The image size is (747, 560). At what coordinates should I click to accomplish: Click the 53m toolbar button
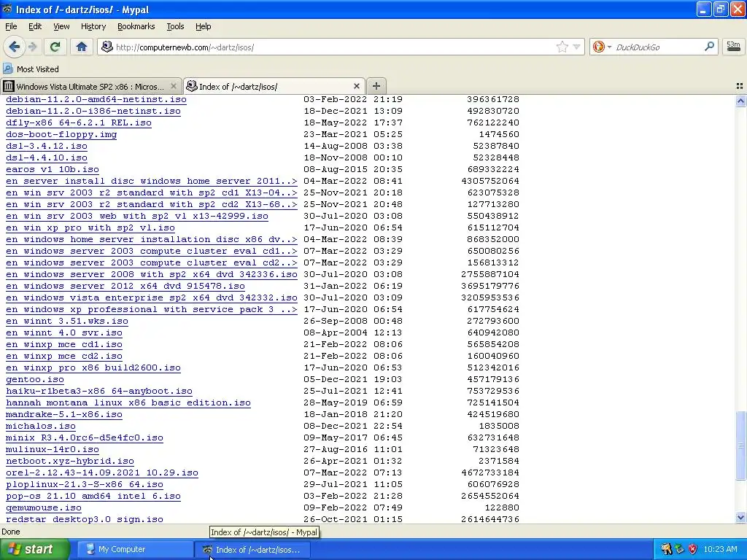click(733, 46)
